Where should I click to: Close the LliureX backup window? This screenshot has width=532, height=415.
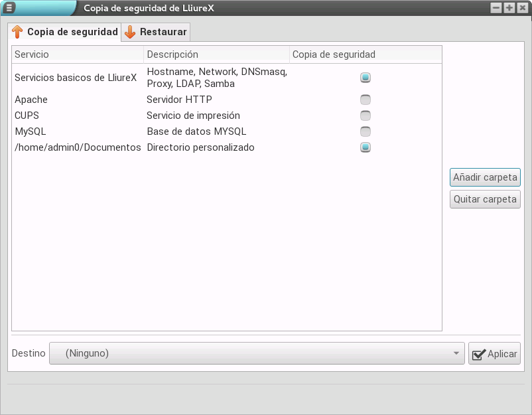pyautogui.click(x=522, y=8)
